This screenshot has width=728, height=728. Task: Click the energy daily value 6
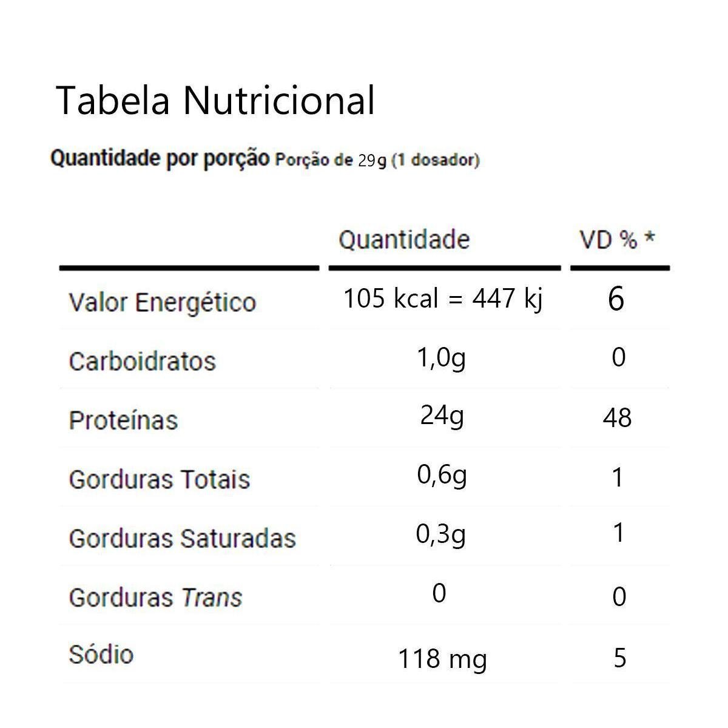(x=616, y=299)
